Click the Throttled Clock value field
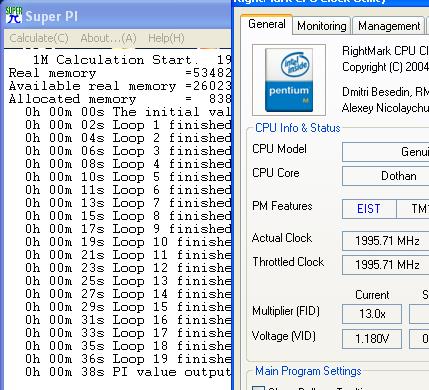 [386, 265]
